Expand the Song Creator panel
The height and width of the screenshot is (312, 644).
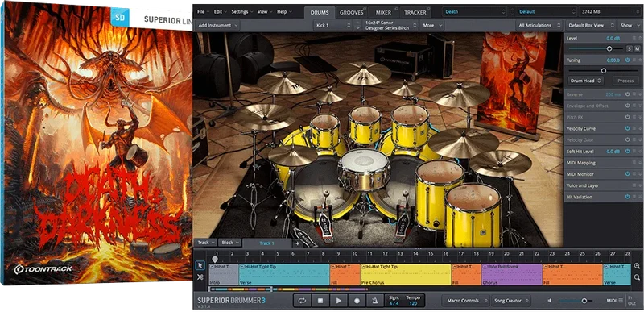click(511, 301)
